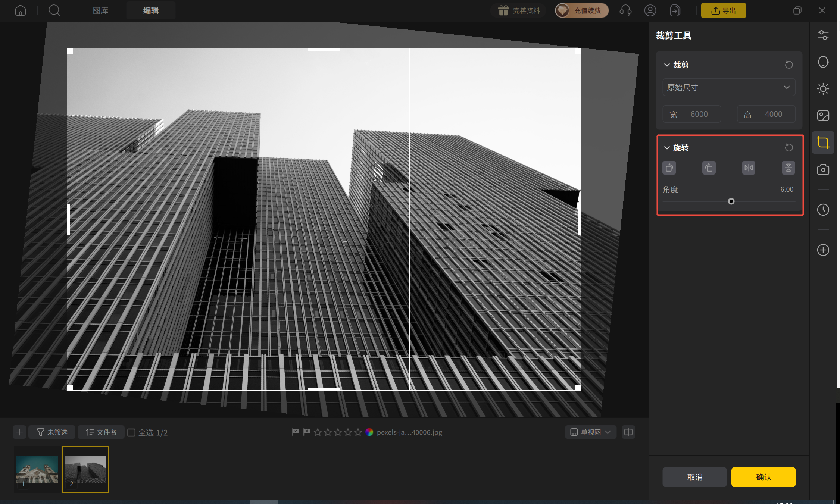
Task: Go to the home screen icon
Action: click(21, 10)
